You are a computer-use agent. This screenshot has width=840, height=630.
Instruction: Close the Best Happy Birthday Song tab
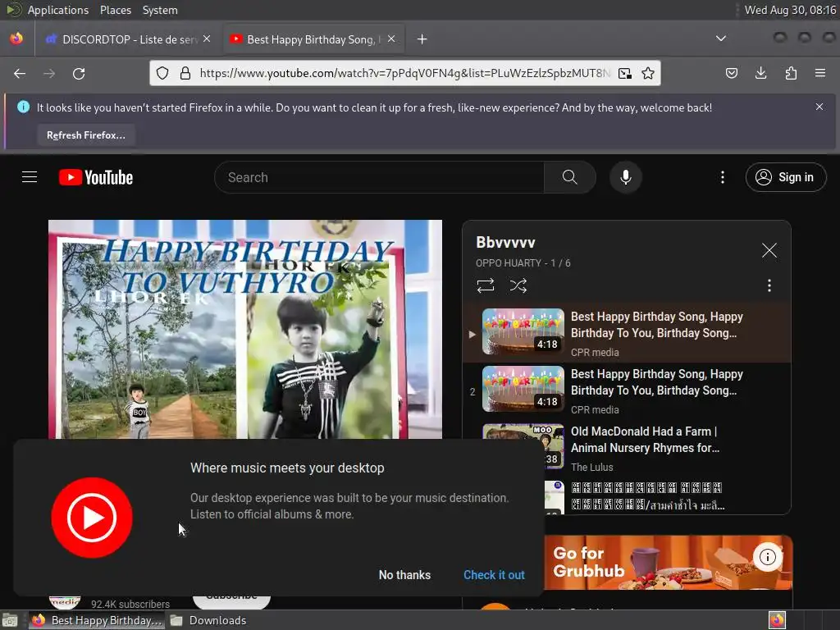point(391,39)
